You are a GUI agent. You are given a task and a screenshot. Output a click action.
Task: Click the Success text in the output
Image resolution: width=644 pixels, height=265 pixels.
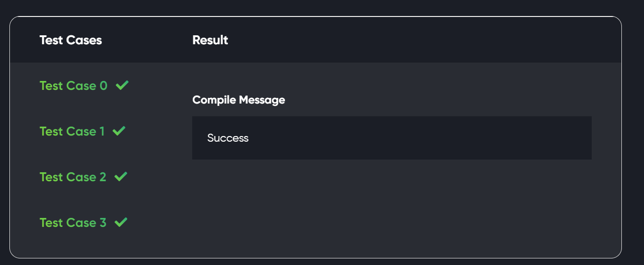click(x=228, y=138)
